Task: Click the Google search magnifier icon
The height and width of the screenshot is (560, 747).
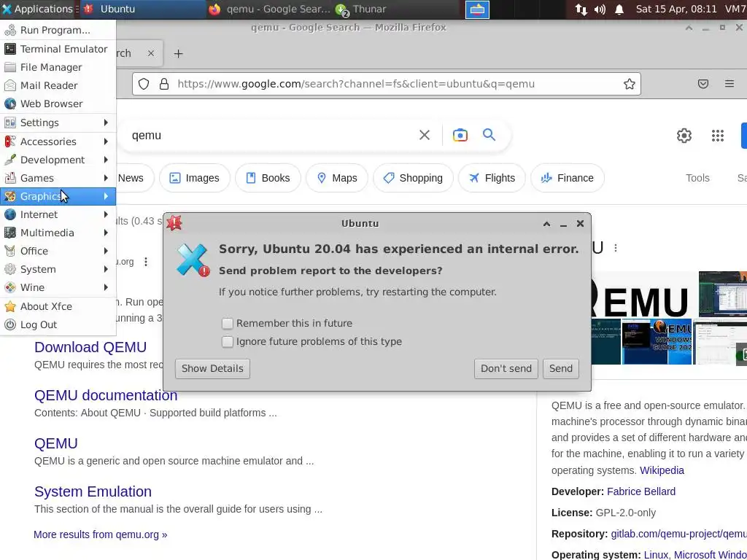Action: point(489,135)
